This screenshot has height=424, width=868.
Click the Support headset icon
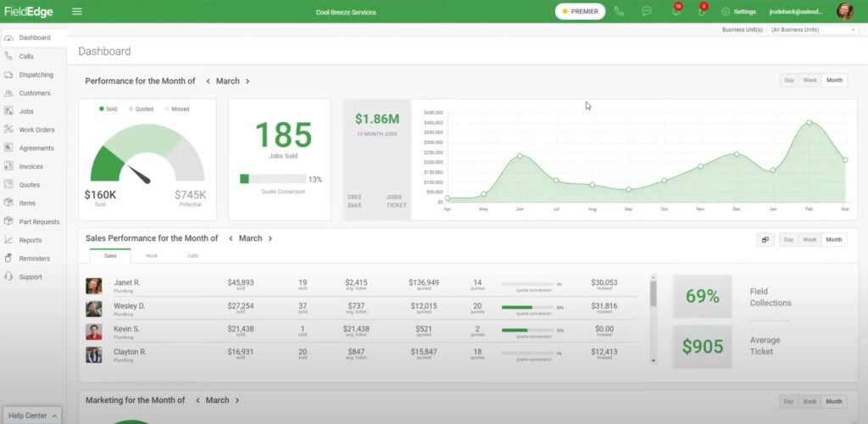pos(8,276)
